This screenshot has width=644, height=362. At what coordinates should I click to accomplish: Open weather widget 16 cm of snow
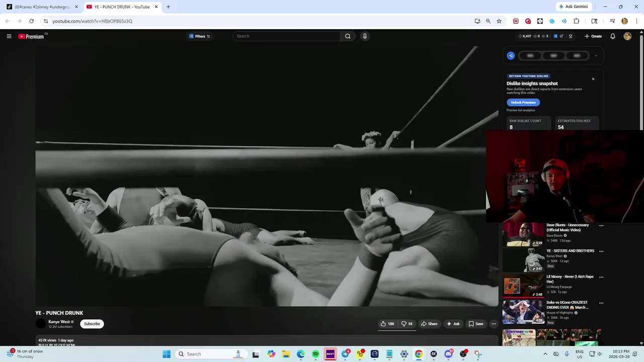[x=26, y=354]
